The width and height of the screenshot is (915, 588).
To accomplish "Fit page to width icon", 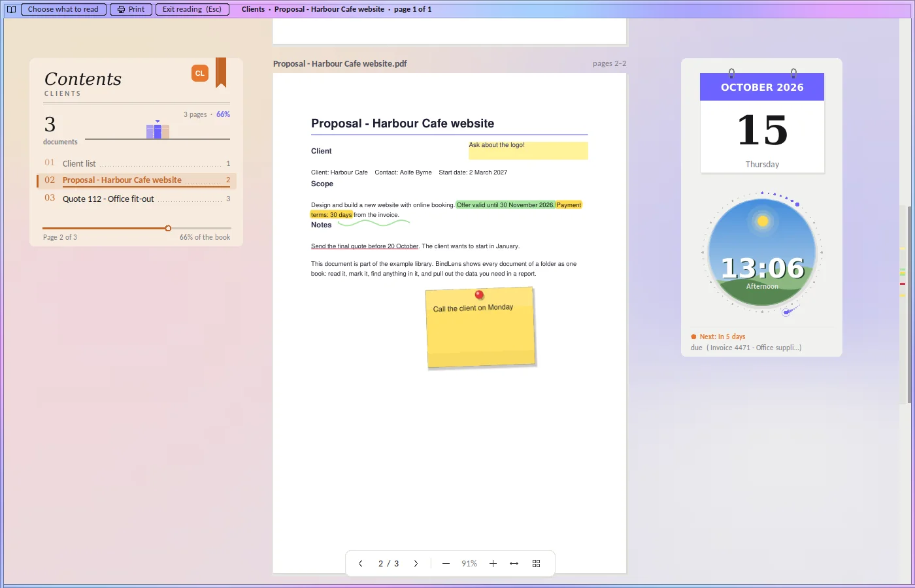I will click(x=514, y=563).
